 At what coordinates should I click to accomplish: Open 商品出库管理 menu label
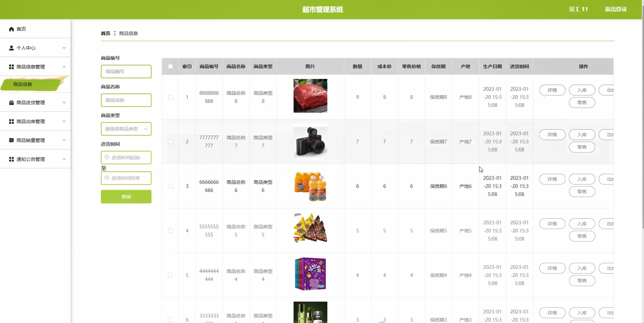click(31, 122)
